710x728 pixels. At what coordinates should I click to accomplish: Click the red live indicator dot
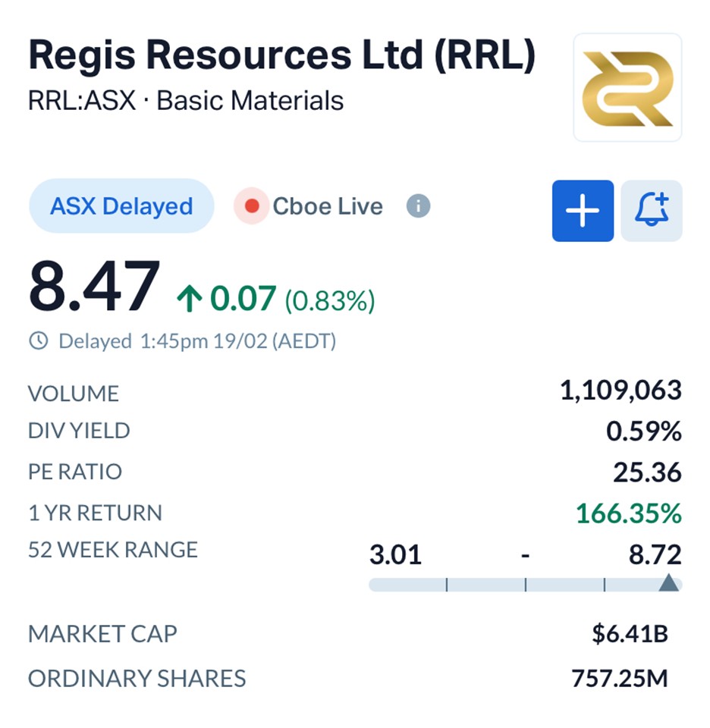[252, 206]
